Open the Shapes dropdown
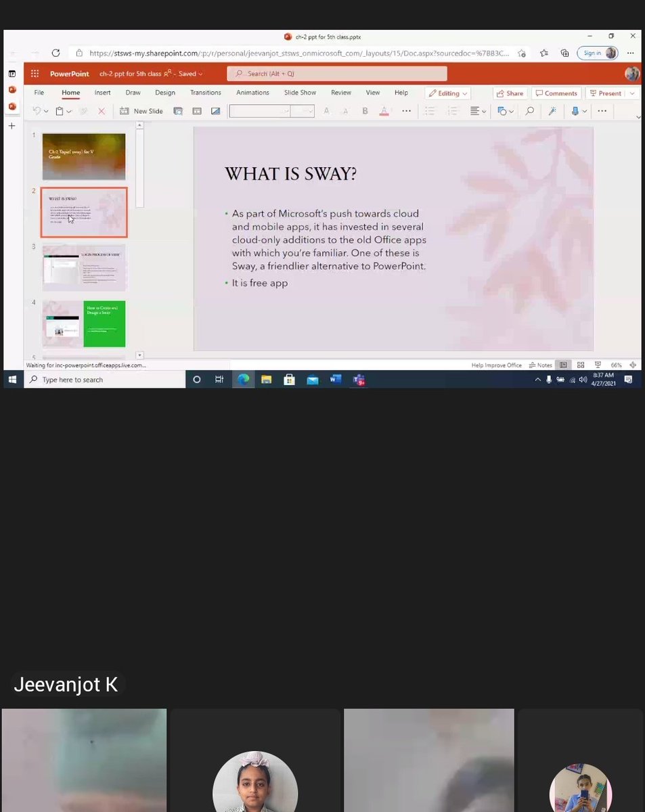645x812 pixels. 506,111
